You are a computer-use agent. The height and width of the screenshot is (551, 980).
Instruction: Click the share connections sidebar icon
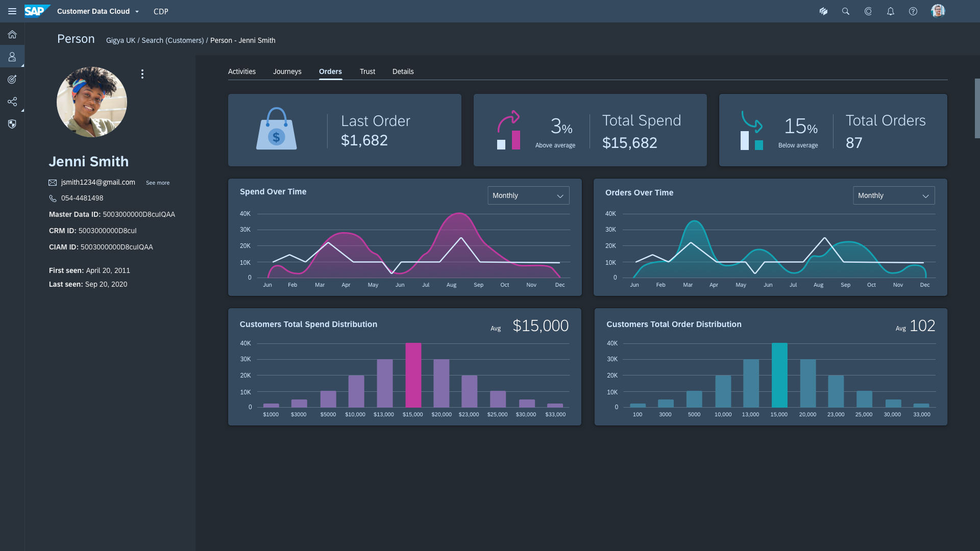[12, 102]
